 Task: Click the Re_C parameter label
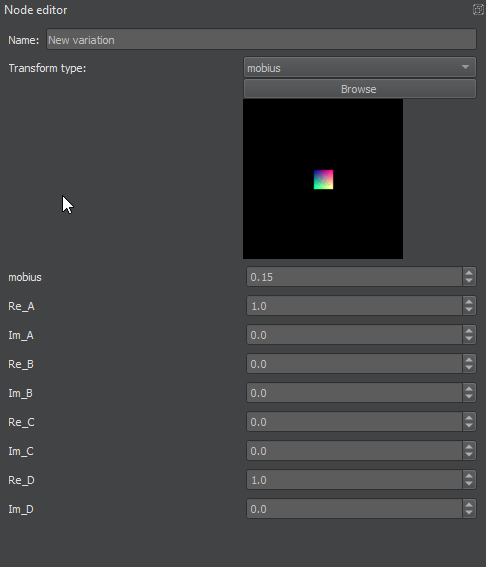click(21, 422)
